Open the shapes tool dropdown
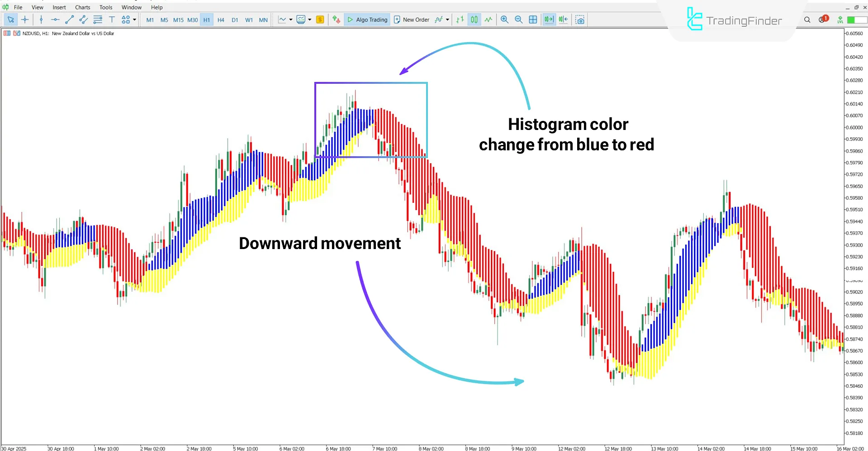Screen dimensions: 868x451 click(x=134, y=19)
